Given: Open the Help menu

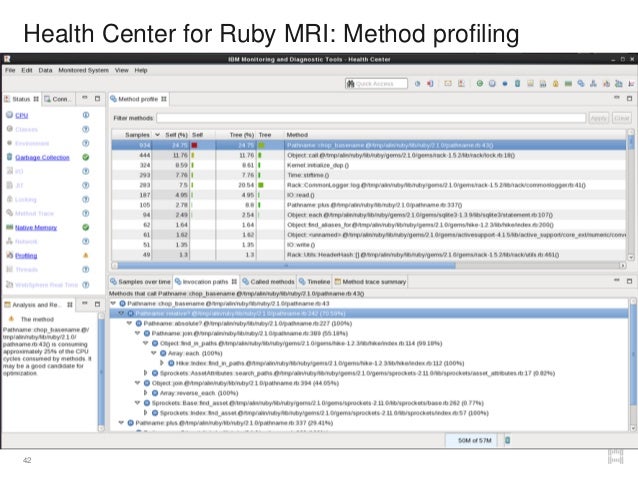Looking at the screenshot, I should pos(141,70).
